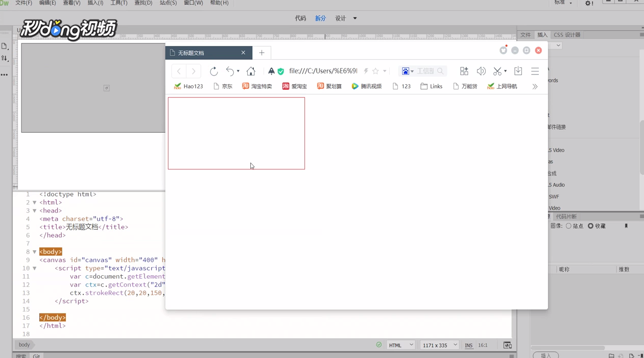Switch Dreamweaver to 设计 view

click(341, 18)
